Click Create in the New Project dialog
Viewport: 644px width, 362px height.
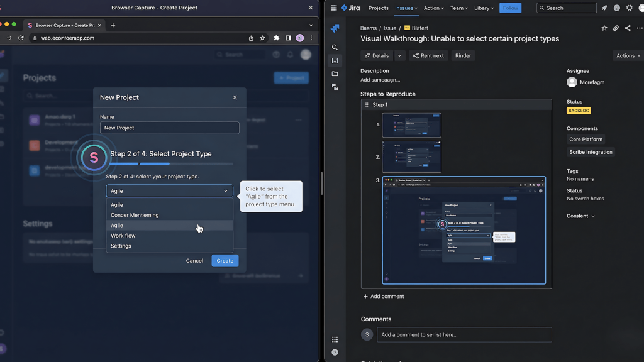tap(225, 260)
